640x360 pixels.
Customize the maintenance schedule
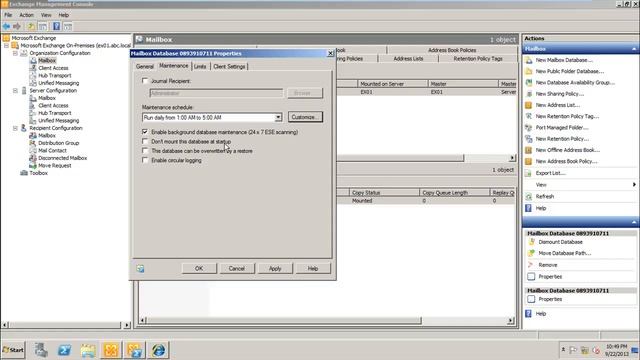pyautogui.click(x=305, y=117)
